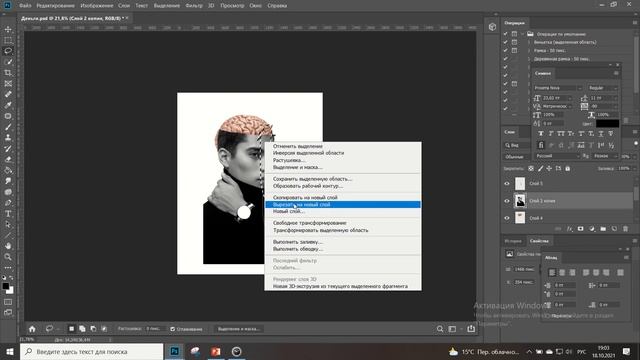Open the Фильтр menu
The width and height of the screenshot is (640, 360).
194,6
